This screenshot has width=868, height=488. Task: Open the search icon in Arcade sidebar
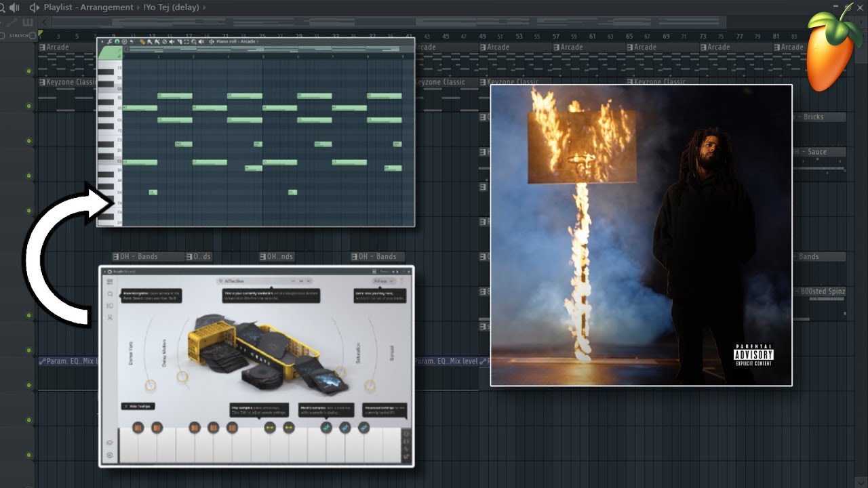[110, 294]
